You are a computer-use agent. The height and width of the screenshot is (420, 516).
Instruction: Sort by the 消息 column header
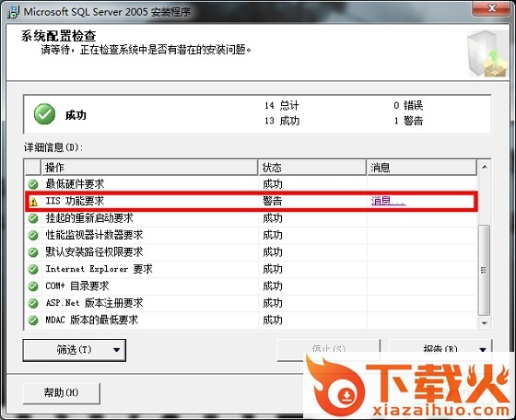click(422, 168)
